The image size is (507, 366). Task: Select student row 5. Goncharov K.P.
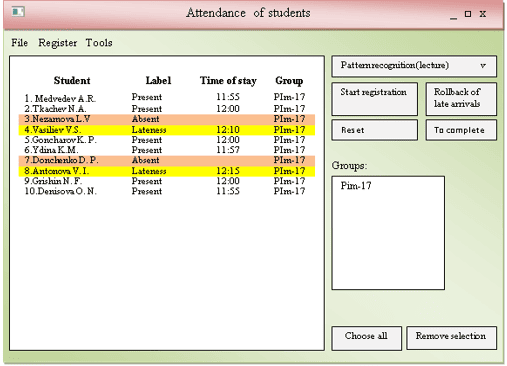[x=167, y=140]
